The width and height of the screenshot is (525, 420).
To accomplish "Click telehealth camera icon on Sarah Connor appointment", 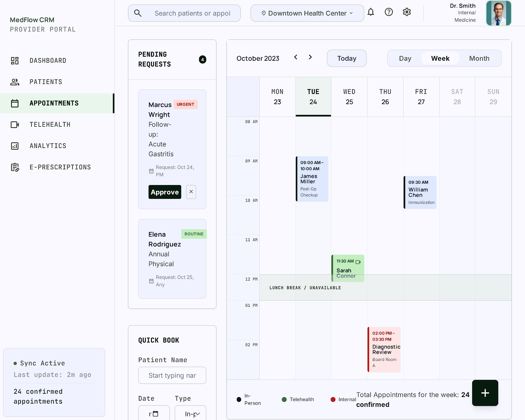I will pos(358,262).
